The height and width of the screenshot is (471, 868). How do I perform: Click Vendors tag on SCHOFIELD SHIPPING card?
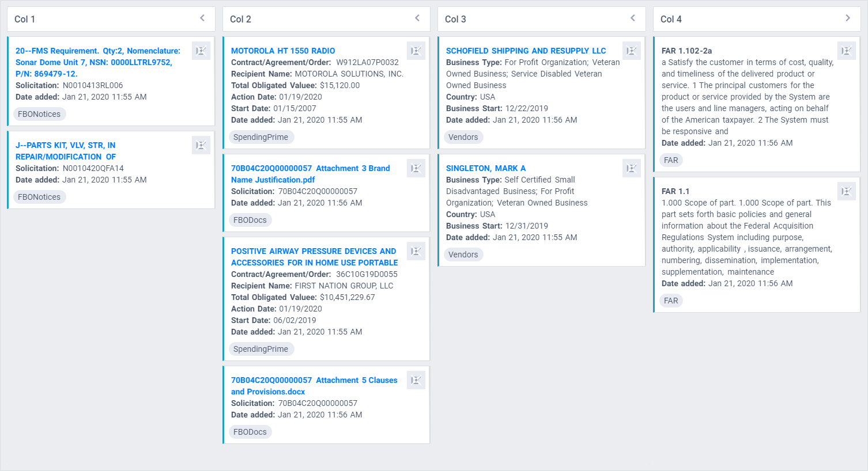pos(463,137)
